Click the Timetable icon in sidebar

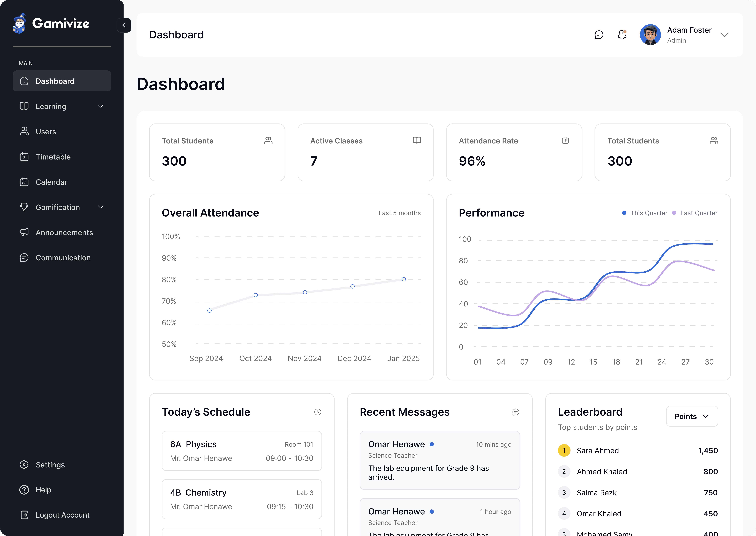tap(24, 157)
